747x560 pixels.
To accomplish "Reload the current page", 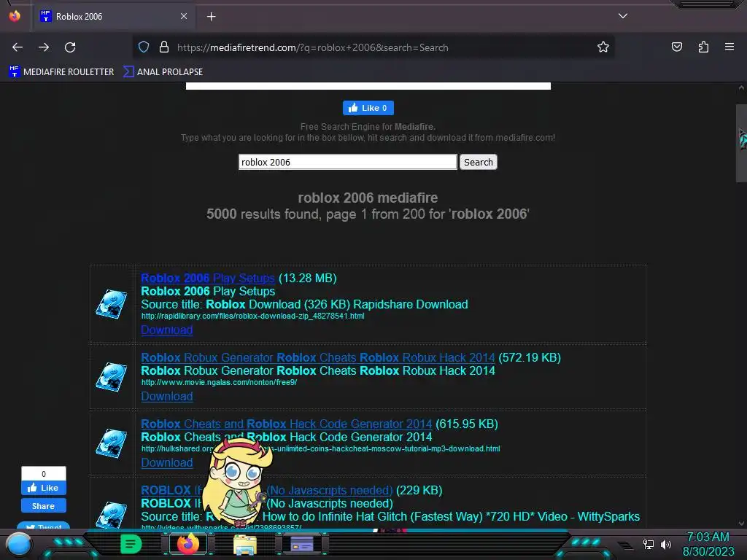I will (70, 47).
